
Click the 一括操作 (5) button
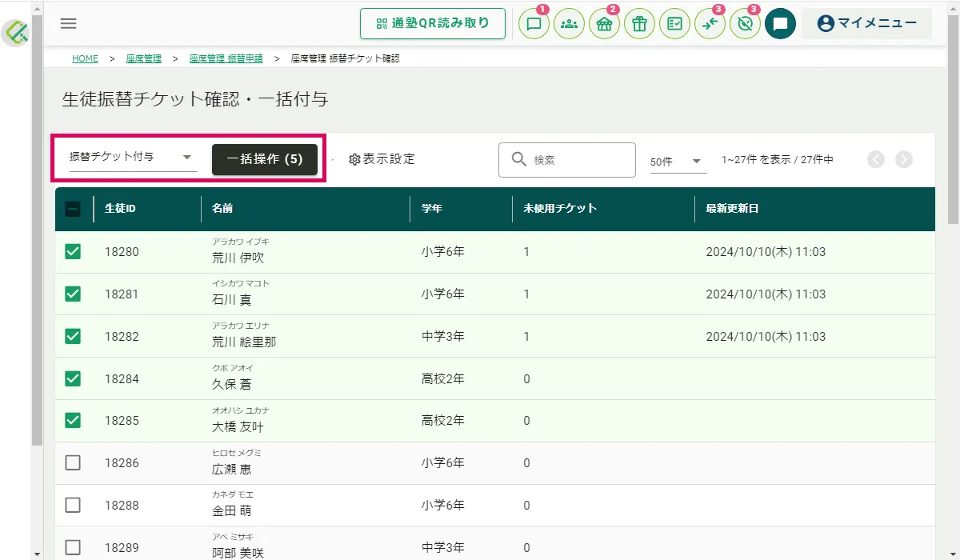pos(265,159)
